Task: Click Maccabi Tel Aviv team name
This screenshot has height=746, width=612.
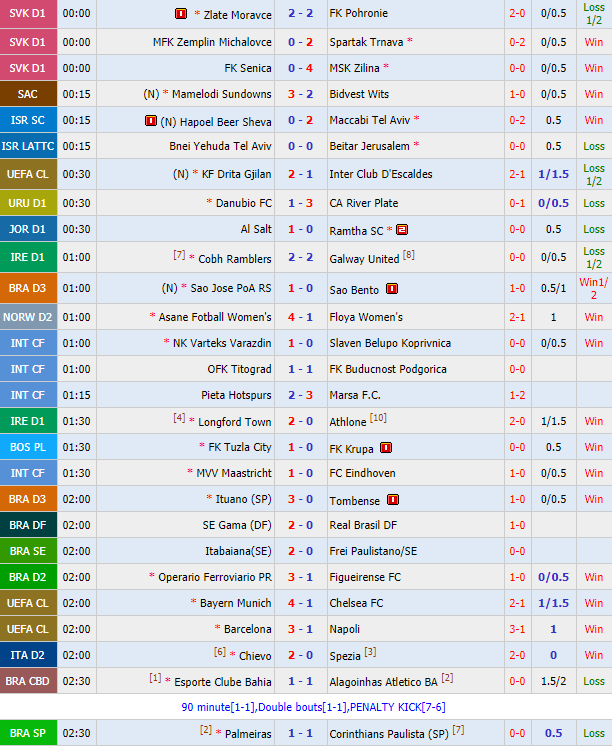Action: (370, 120)
